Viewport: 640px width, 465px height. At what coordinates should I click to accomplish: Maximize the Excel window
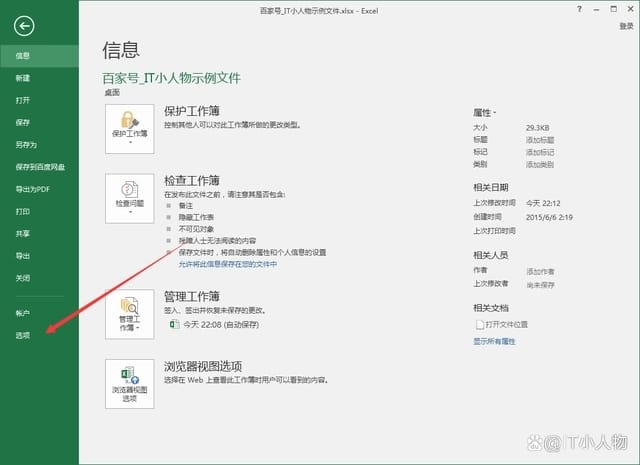point(613,9)
